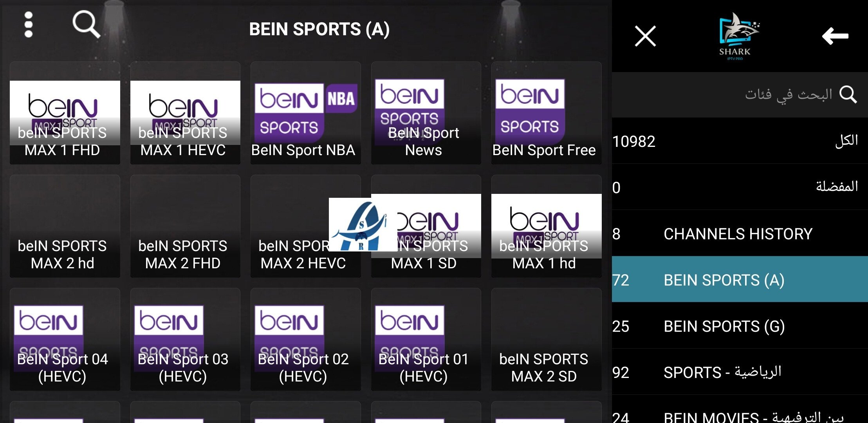
Task: Click the channel search magnifier icon
Action: [86, 24]
